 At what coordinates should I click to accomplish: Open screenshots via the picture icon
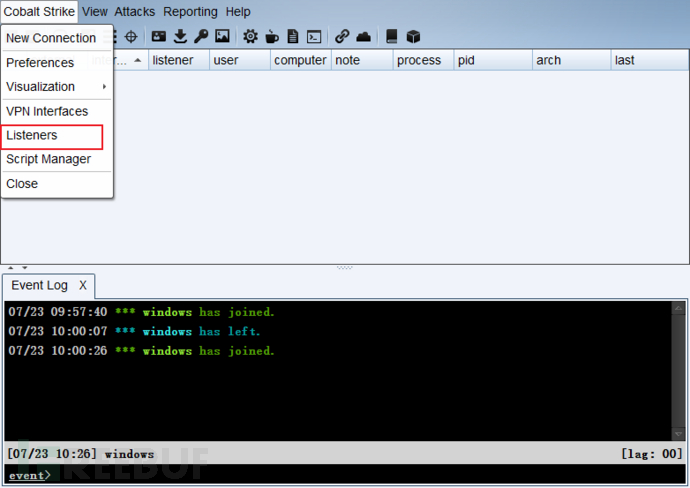(x=222, y=37)
